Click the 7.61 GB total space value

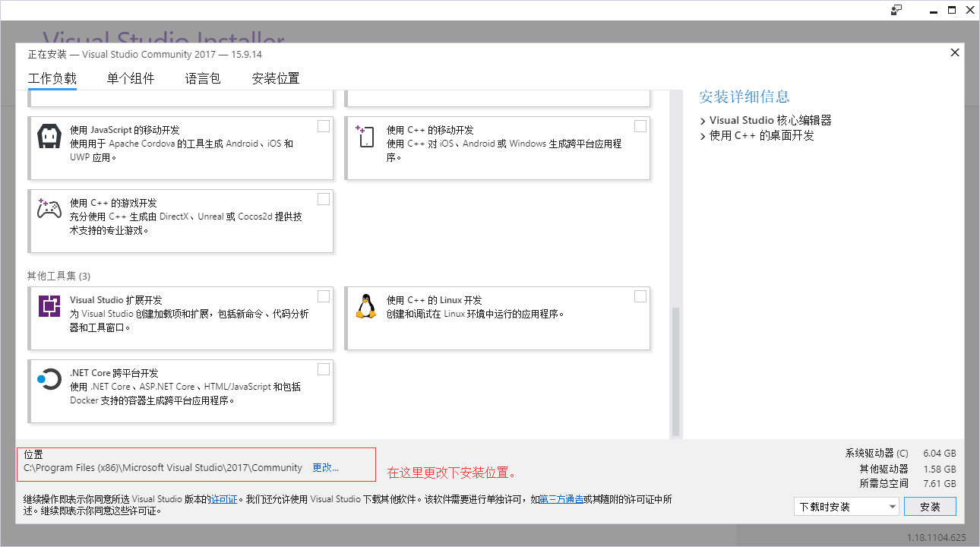940,484
